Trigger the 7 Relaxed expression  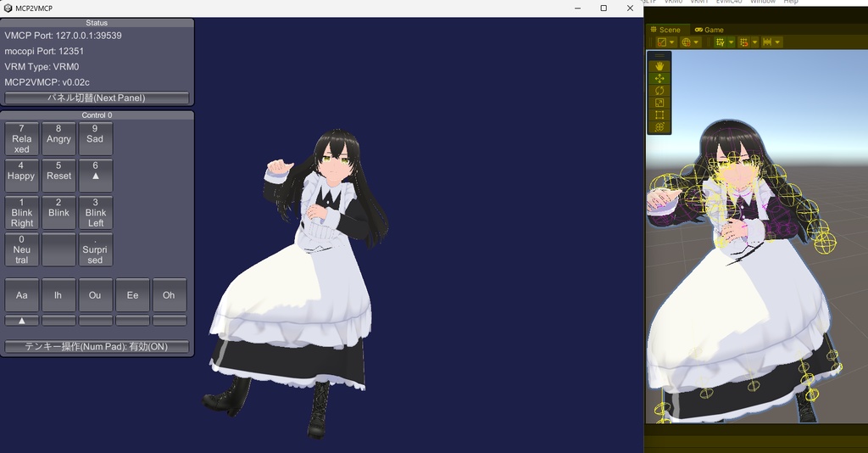click(x=21, y=138)
